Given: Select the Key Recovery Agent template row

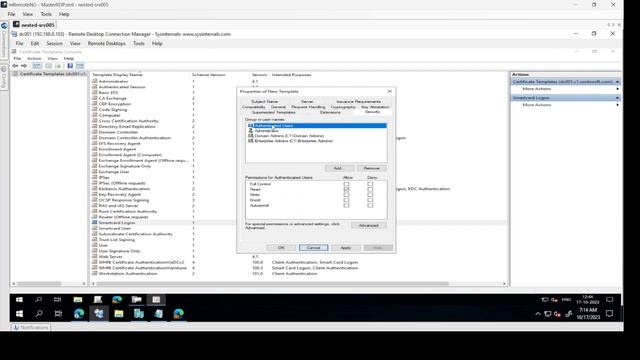Looking at the screenshot, I should pyautogui.click(x=299, y=194).
